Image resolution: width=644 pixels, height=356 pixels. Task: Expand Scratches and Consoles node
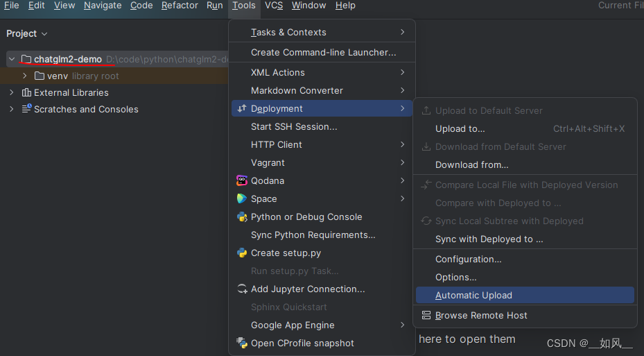12,109
